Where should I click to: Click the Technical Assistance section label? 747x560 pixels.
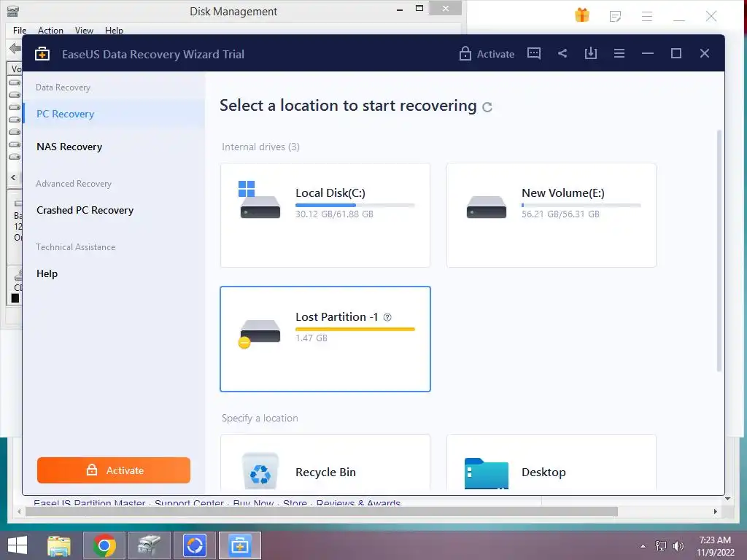75,247
